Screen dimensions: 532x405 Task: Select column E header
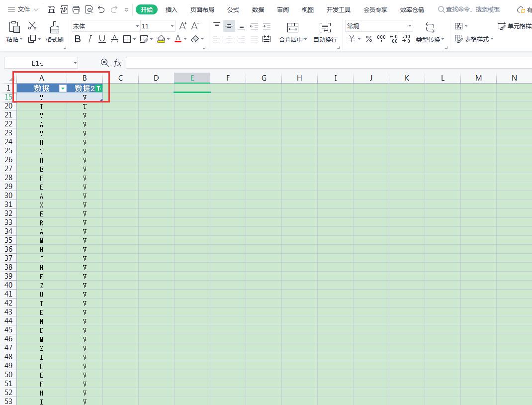pyautogui.click(x=192, y=78)
